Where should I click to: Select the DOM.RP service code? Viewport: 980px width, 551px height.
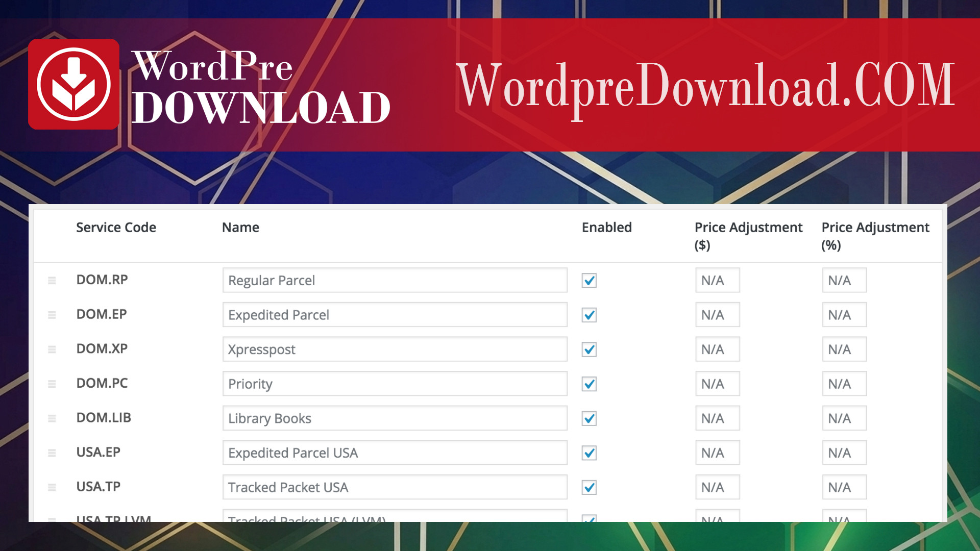pyautogui.click(x=102, y=280)
